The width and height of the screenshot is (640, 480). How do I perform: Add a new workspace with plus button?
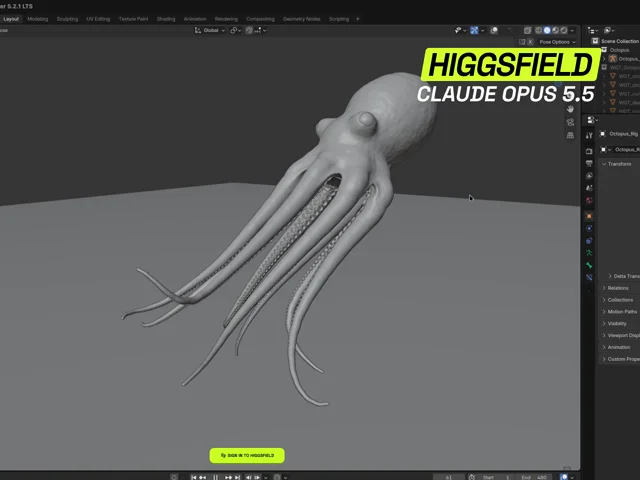click(x=358, y=19)
